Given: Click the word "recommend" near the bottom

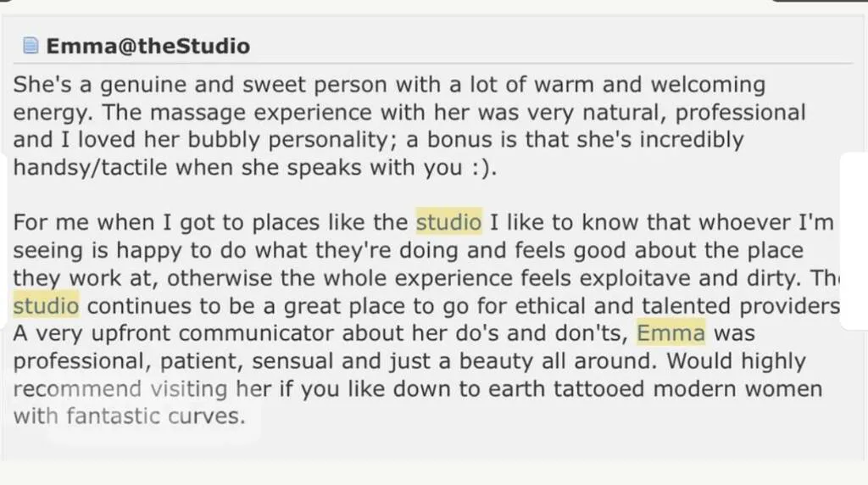Looking at the screenshot, I should [76, 389].
